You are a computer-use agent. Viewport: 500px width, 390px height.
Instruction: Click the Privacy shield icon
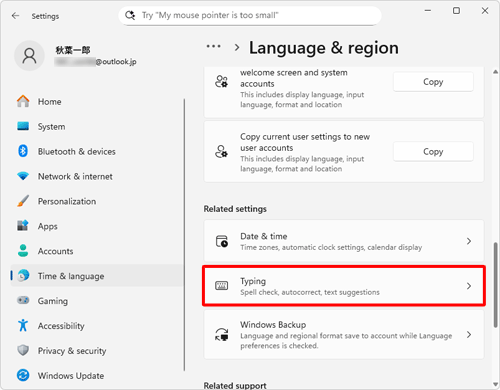[x=23, y=350]
